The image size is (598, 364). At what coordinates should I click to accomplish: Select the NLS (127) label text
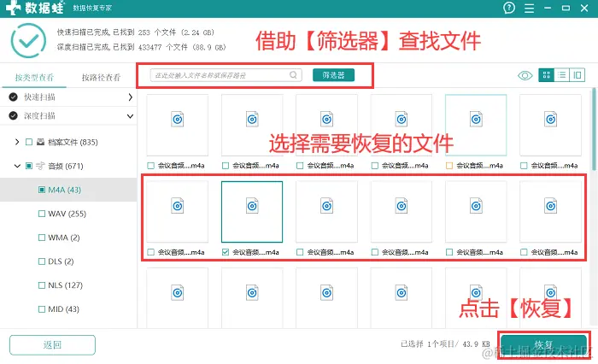coord(65,285)
